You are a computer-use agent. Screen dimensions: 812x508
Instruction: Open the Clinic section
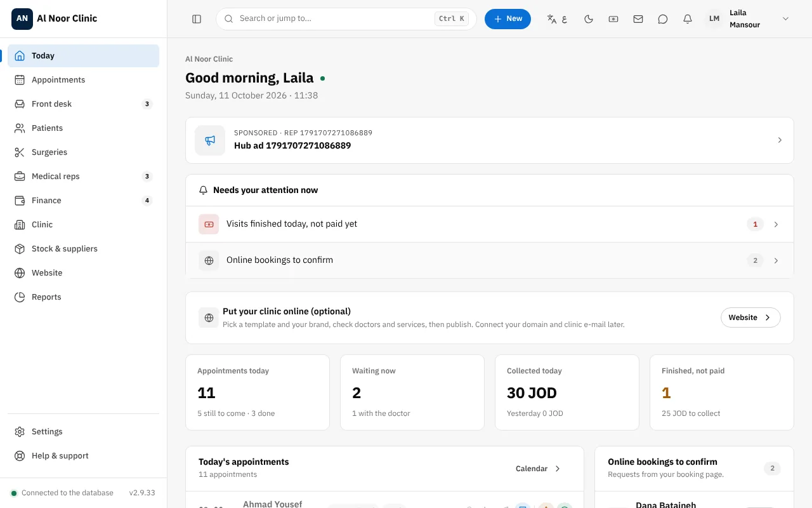pyautogui.click(x=83, y=225)
